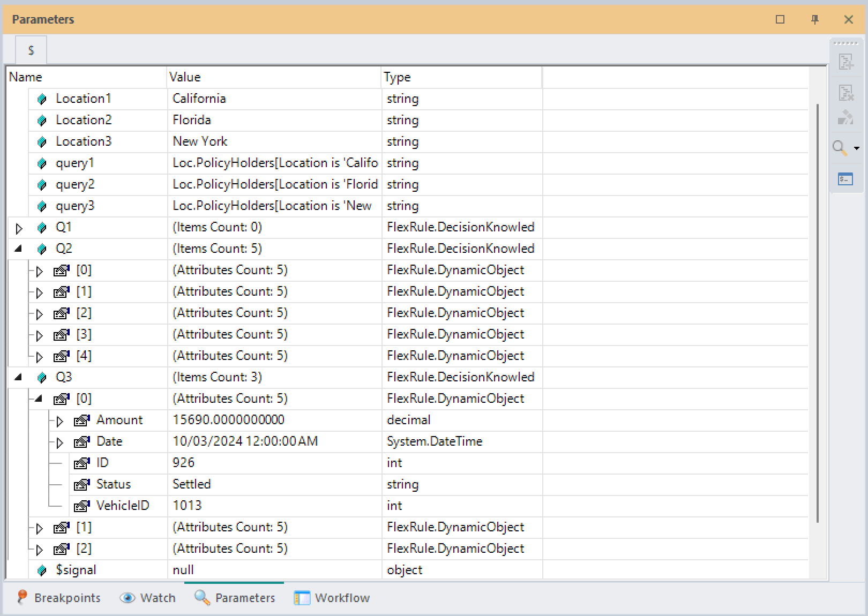The width and height of the screenshot is (868, 616).
Task: Click the Status property icon
Action: click(x=81, y=485)
